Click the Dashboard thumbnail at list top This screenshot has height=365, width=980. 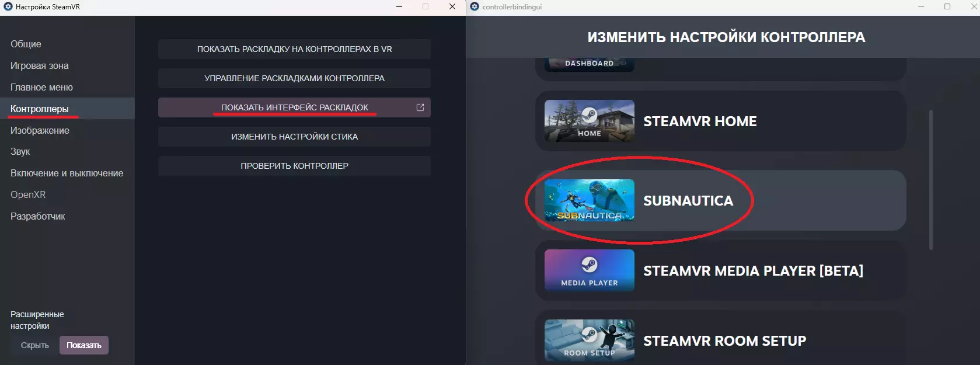point(590,64)
